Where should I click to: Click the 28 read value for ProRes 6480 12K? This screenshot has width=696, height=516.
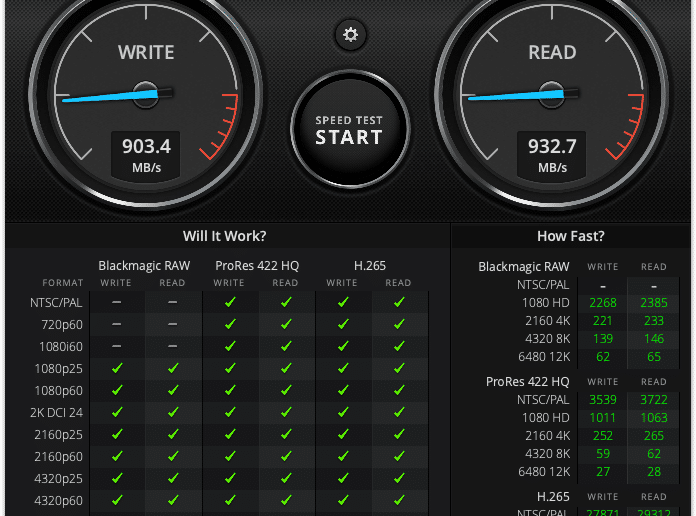click(x=654, y=472)
